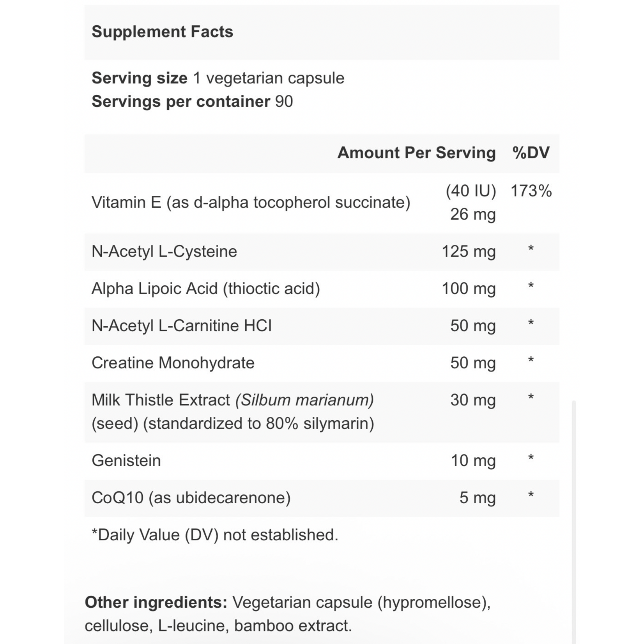Viewport: 644px width, 644px height.
Task: Select the CoQ10 ubidecarenone row
Action: [x=191, y=498]
